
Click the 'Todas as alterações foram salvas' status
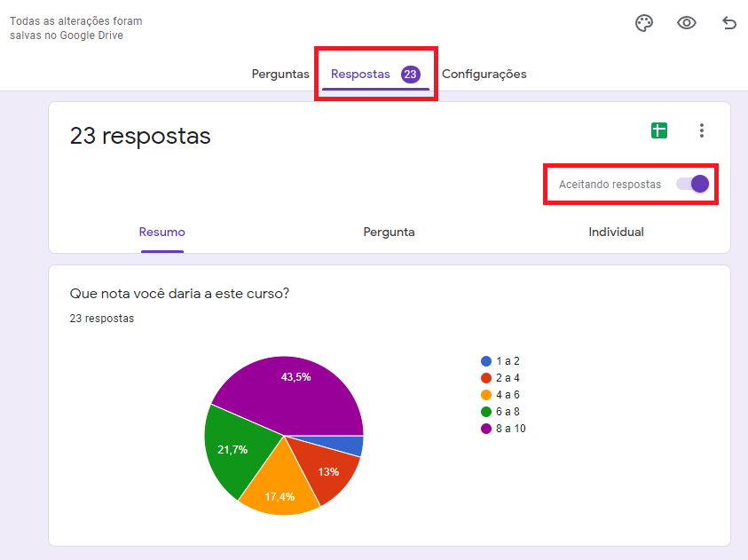75,28
